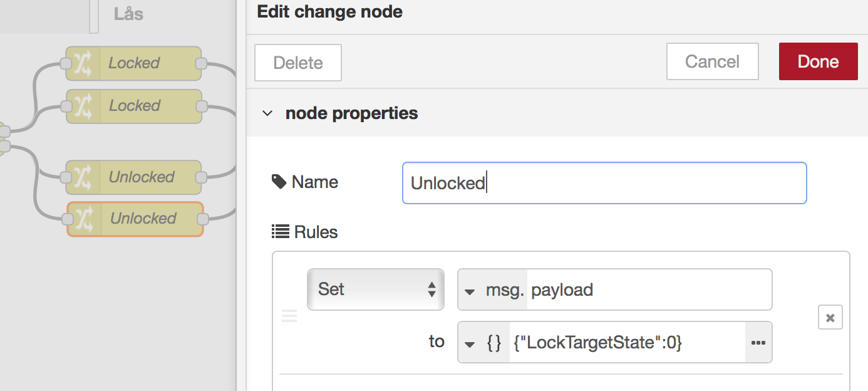Viewport: 868px width, 391px height.
Task: Open the 'to' value type dropdown
Action: point(470,344)
